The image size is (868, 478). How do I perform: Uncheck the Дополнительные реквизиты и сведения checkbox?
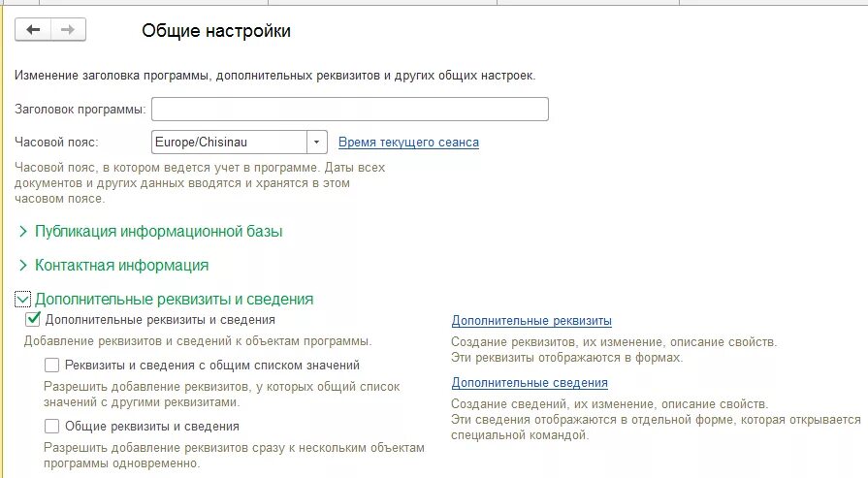point(33,318)
